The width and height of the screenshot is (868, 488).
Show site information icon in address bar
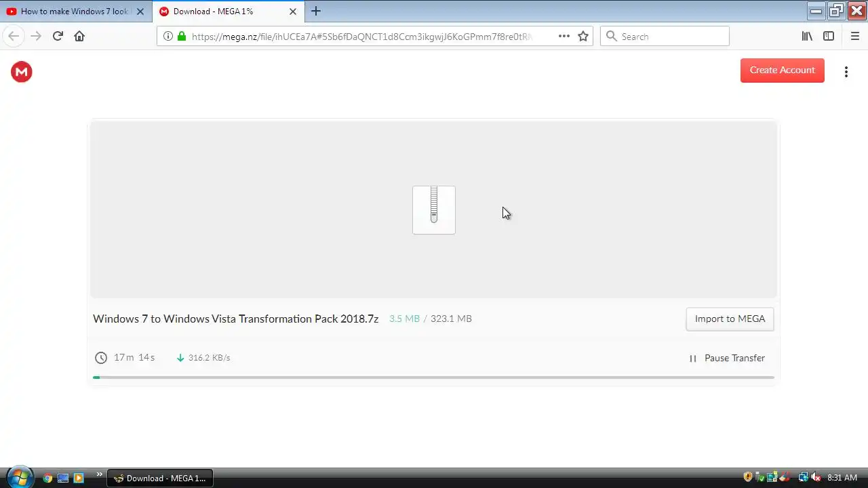click(x=168, y=37)
